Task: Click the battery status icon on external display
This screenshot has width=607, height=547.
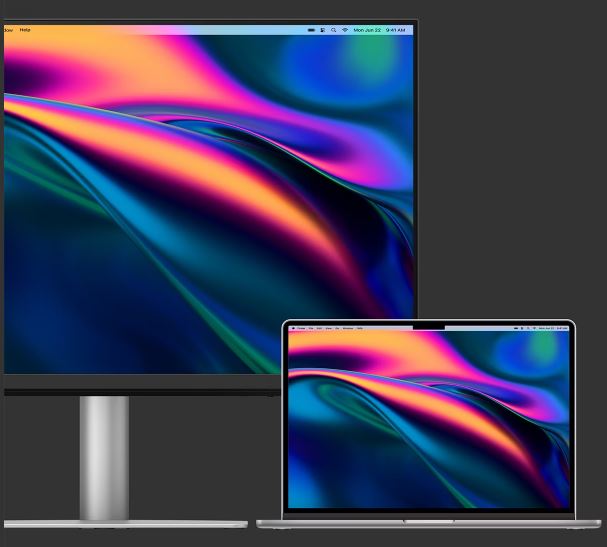Action: (311, 30)
